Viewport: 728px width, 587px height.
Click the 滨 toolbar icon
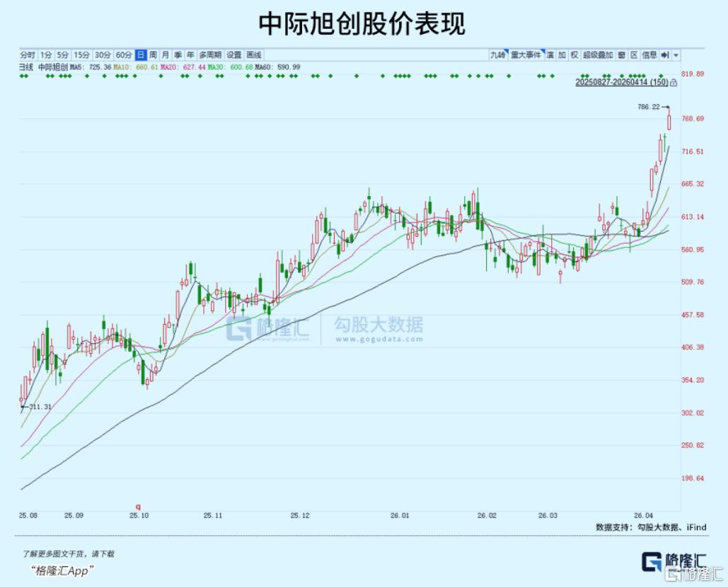(550, 54)
